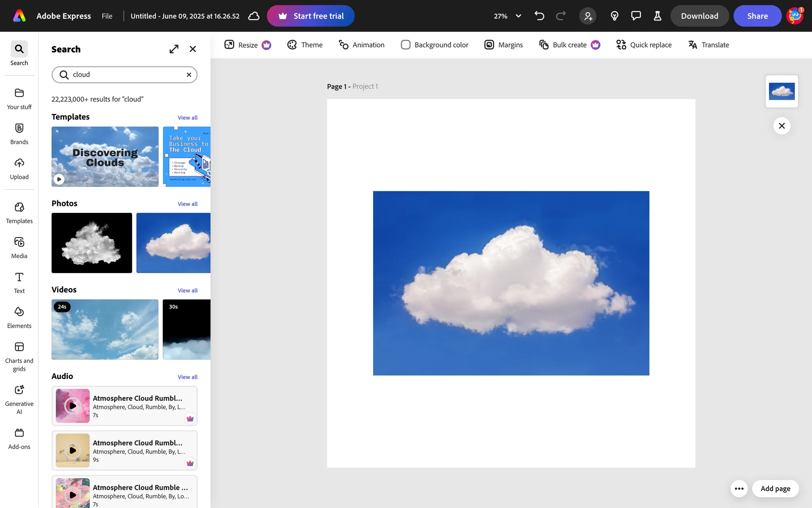This screenshot has height=508, width=812.
Task: Play the first Atmosphere Cloud Rumble audio
Action: pyautogui.click(x=73, y=406)
